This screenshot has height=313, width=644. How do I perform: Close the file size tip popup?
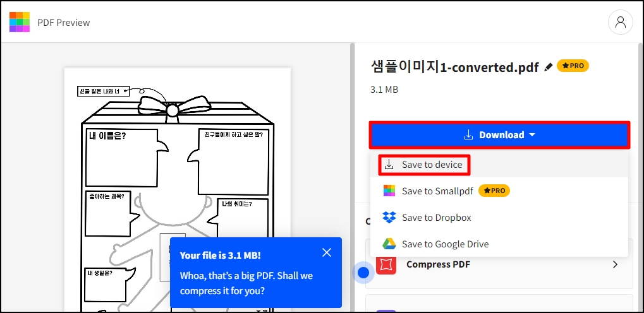pos(327,252)
